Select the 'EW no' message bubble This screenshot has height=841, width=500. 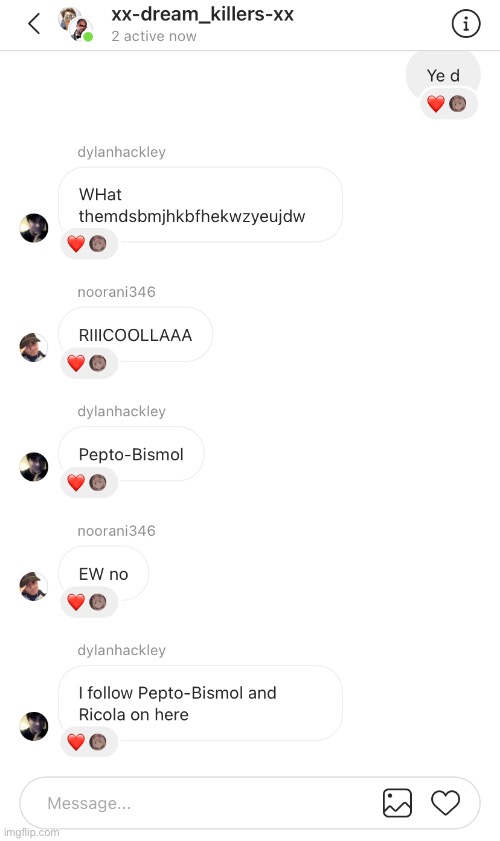(104, 574)
